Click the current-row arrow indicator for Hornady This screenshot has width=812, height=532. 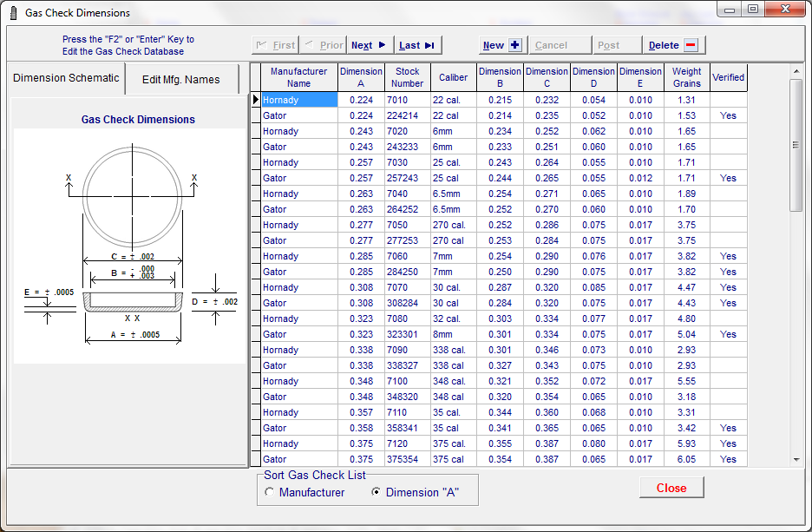255,100
